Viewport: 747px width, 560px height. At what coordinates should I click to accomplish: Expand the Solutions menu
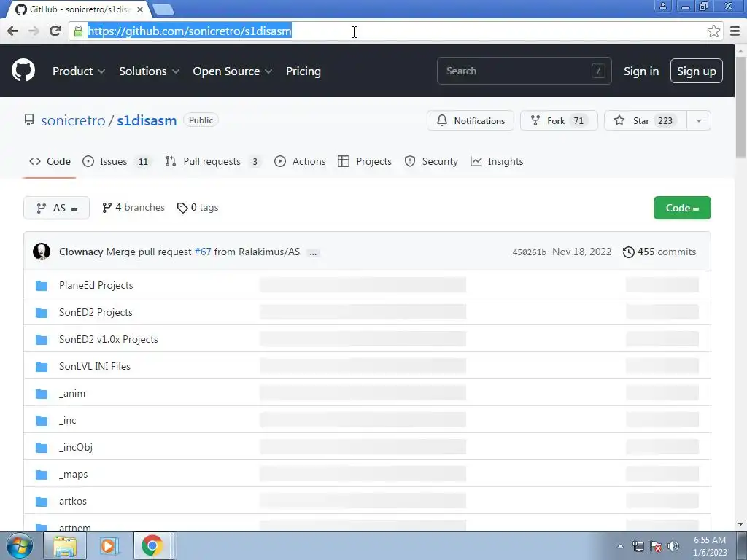pyautogui.click(x=149, y=71)
